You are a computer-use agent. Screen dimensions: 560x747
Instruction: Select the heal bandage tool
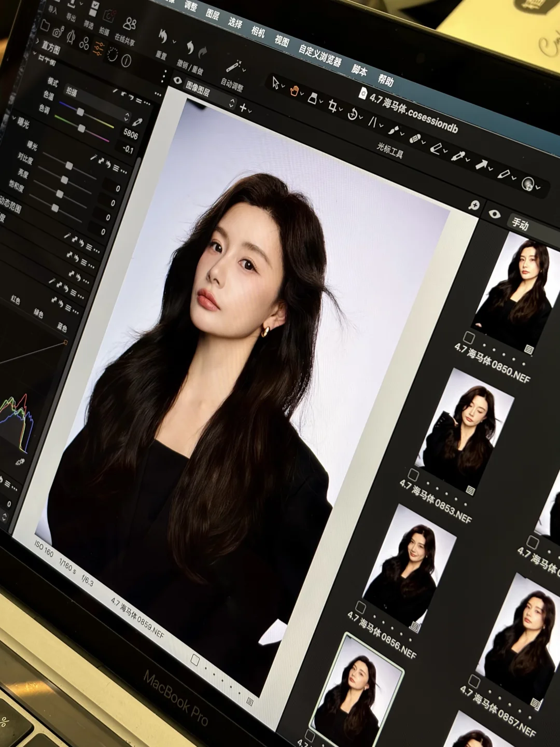pos(415,139)
